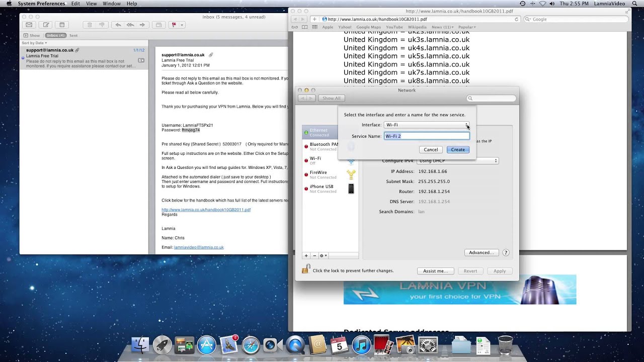Open the handbook10GB2011.pdf link in email
644x362 pixels.
206,210
